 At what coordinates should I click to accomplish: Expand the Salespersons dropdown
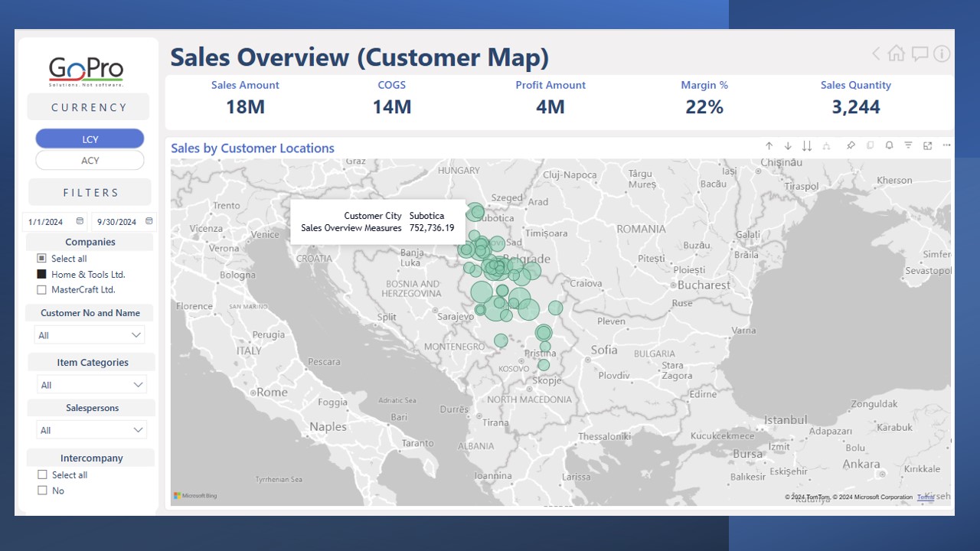tap(138, 430)
